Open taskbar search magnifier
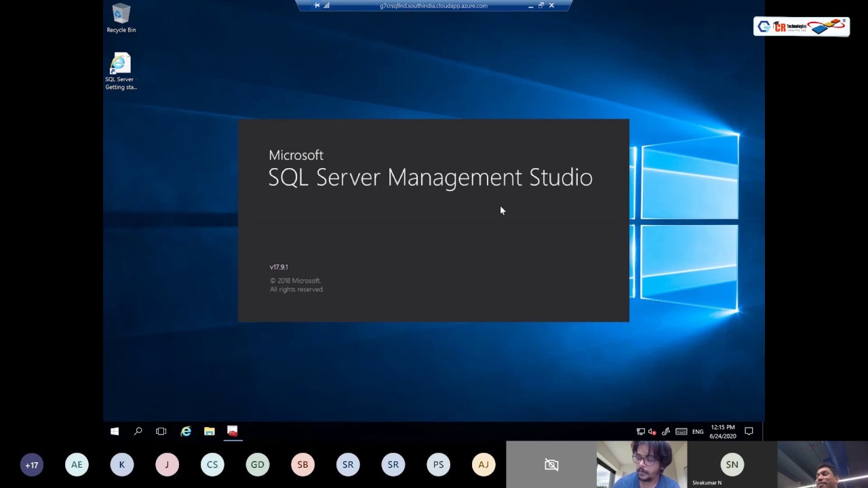The height and width of the screenshot is (488, 868). coord(138,431)
